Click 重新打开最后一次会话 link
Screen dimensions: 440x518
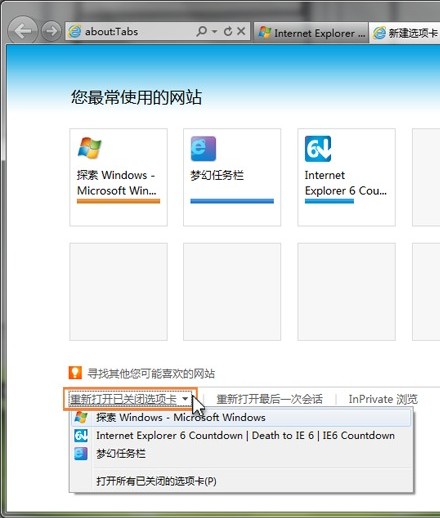tap(269, 399)
